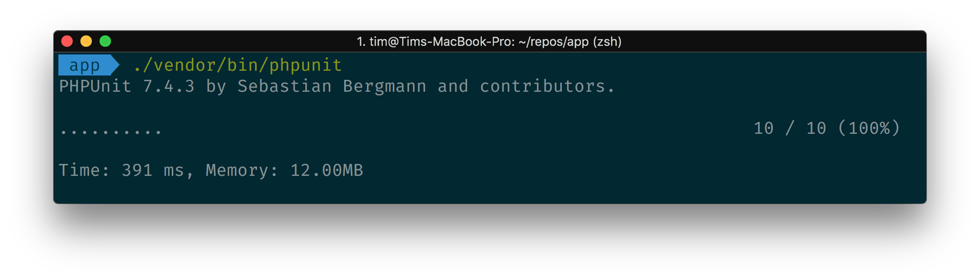Click '(zsh)' in the title bar

(607, 42)
